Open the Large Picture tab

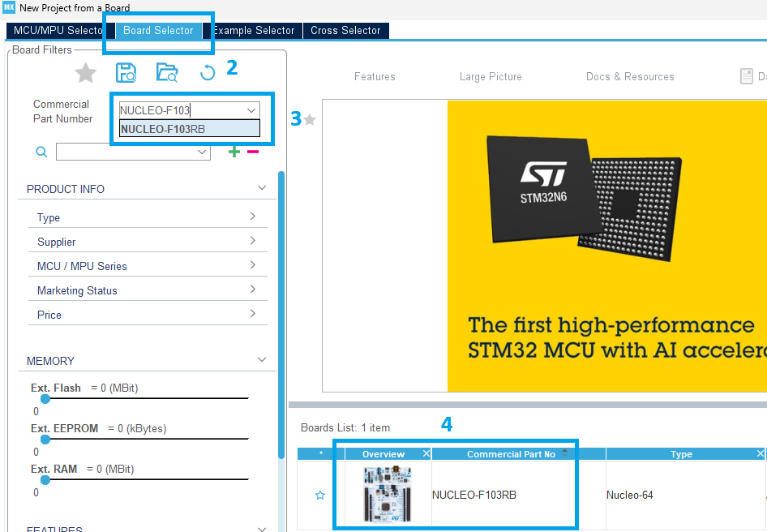tap(490, 76)
